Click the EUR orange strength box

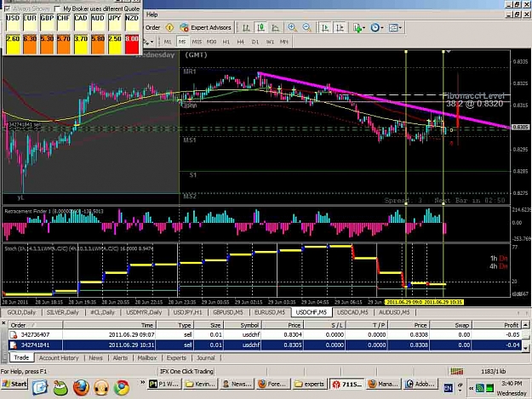tap(30, 44)
